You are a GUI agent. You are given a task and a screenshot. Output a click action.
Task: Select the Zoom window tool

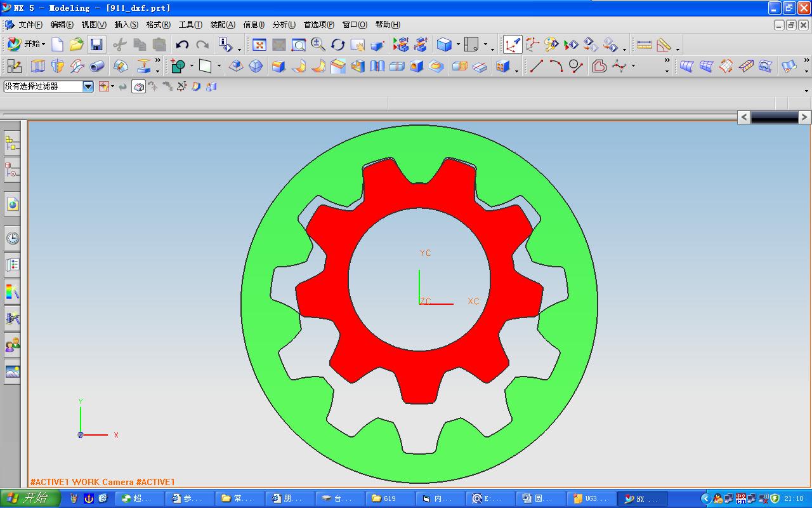(x=298, y=44)
